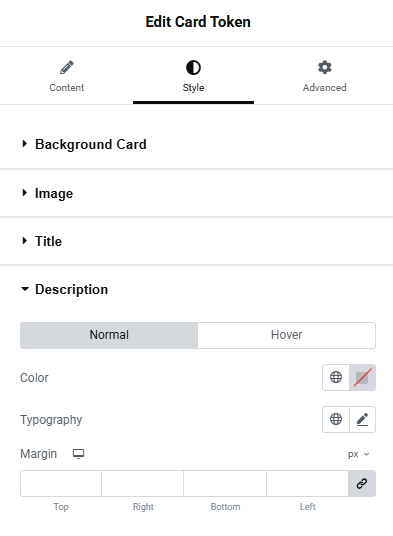Image resolution: width=393 pixels, height=536 pixels.
Task: Click the Bottom margin input field
Action: [x=225, y=483]
